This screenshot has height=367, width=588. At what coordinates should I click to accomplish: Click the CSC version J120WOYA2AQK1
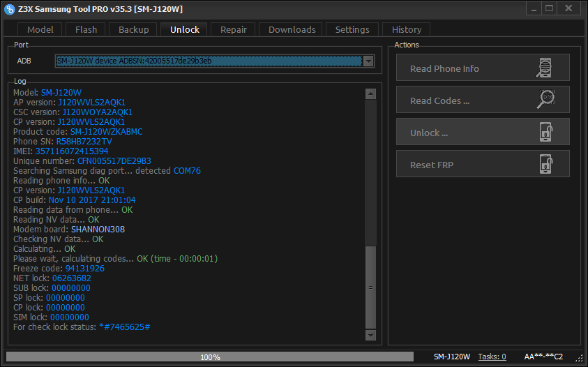pos(98,112)
